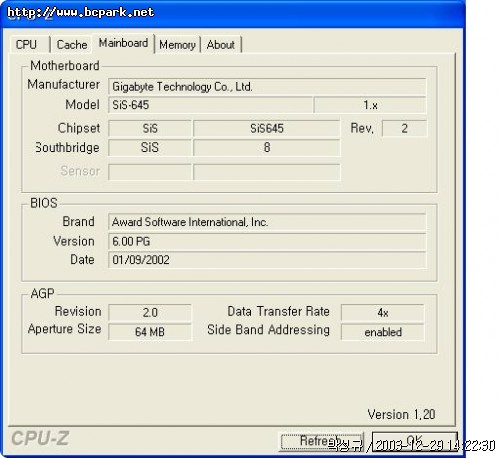Click the Refresh button
The image size is (500, 458).
(321, 441)
